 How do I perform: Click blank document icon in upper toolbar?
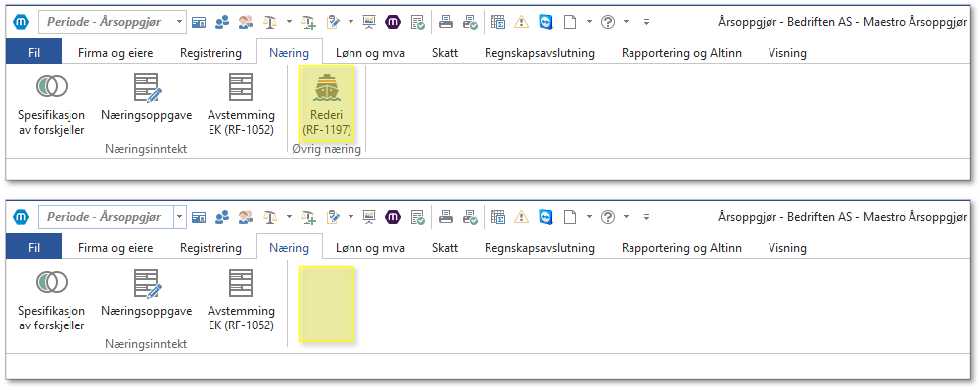[569, 23]
